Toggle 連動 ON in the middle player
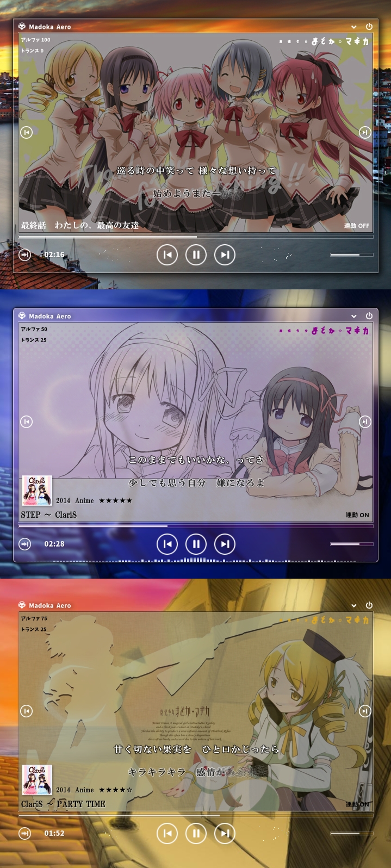Viewport: 391px width, 868px height. 357,515
